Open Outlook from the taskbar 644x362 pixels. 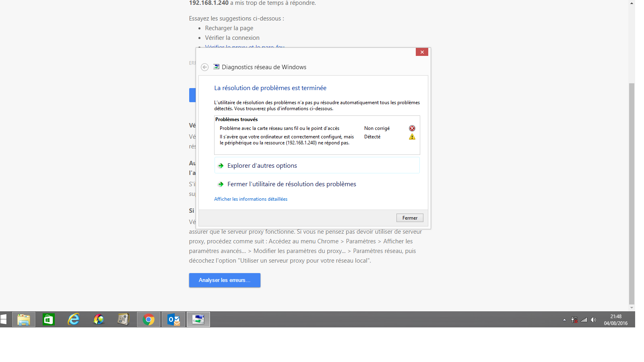point(173,319)
